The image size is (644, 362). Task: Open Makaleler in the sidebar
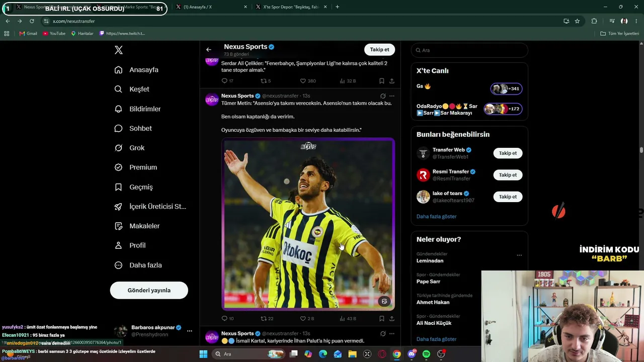tap(137, 226)
